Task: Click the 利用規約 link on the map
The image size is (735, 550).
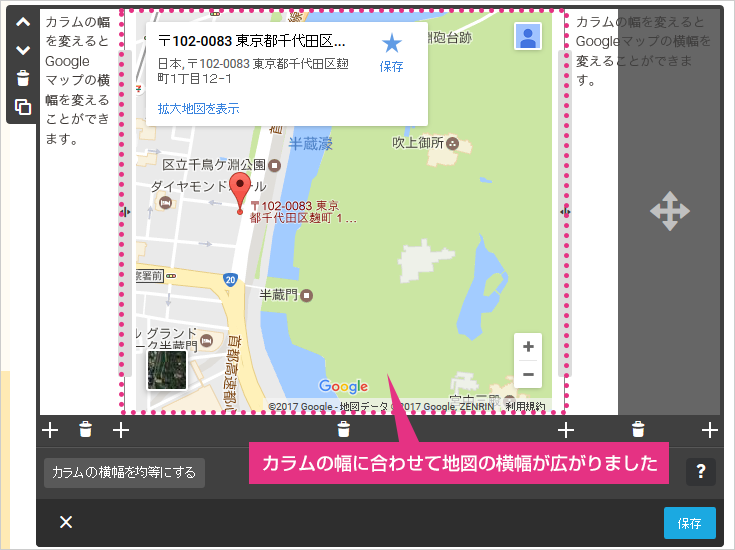Action: [x=525, y=407]
